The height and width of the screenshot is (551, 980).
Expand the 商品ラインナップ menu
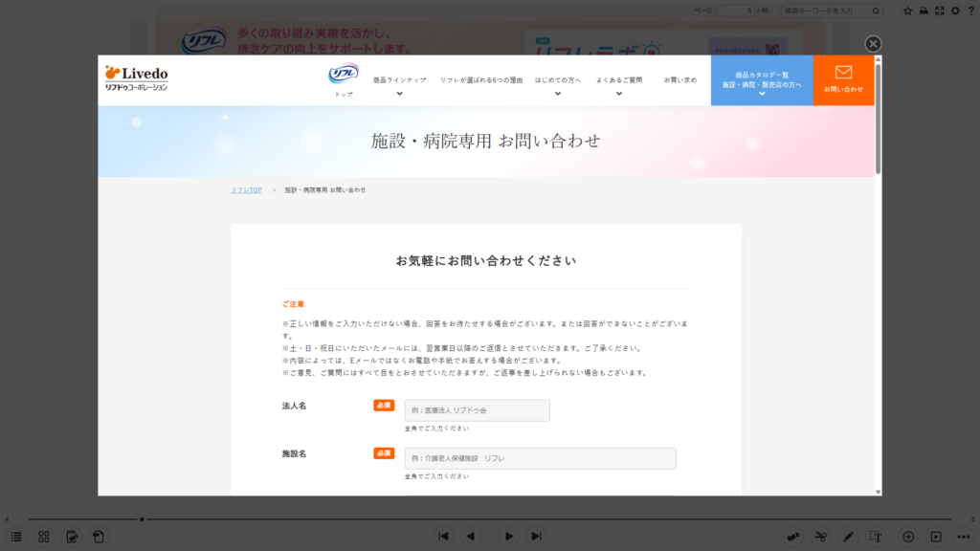399,85
